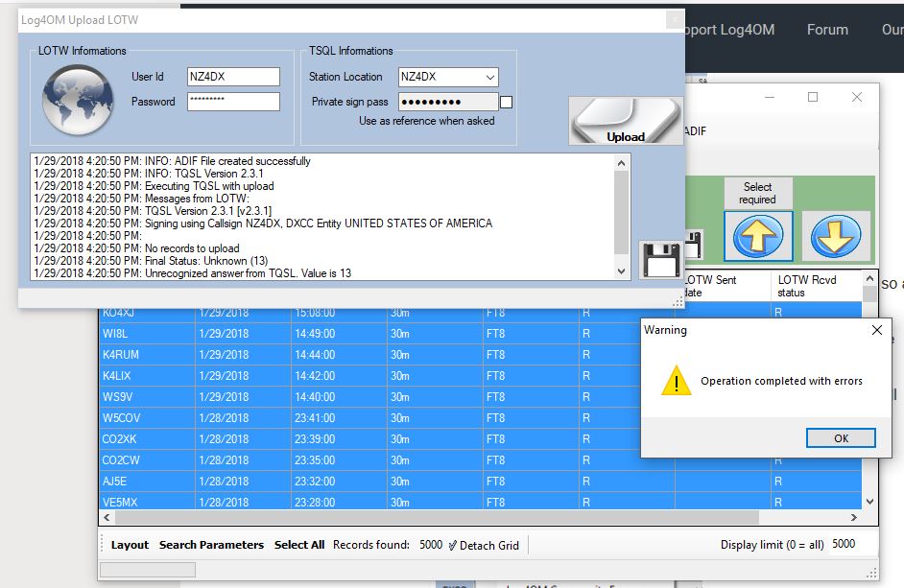Click the Display limit value field
Image resolution: width=904 pixels, height=588 pixels.
click(851, 544)
